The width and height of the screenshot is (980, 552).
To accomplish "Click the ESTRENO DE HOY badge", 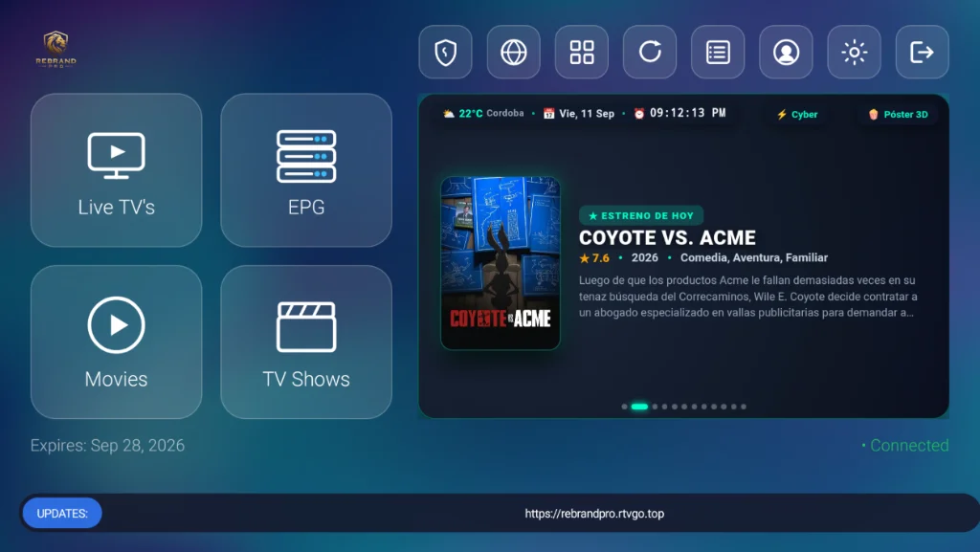I will click(641, 215).
